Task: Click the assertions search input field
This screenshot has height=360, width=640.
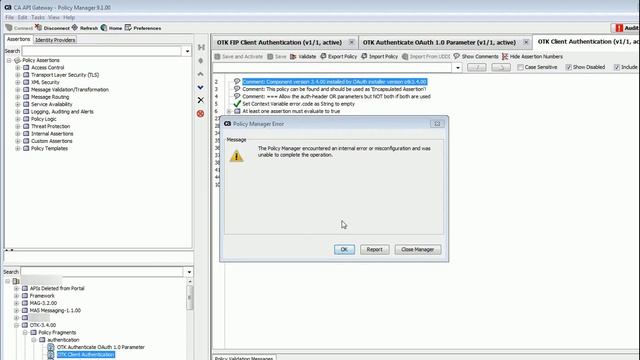Action: click(102, 51)
